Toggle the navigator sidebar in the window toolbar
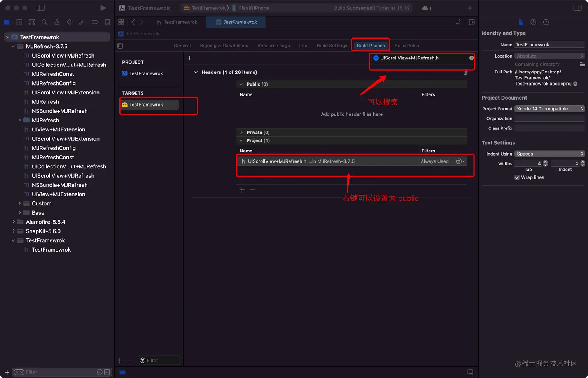The height and width of the screenshot is (378, 588). coord(41,8)
